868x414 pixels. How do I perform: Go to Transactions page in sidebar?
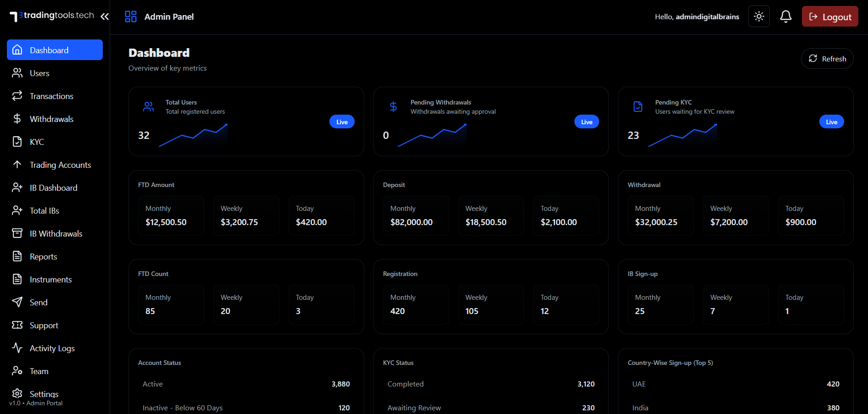[51, 96]
